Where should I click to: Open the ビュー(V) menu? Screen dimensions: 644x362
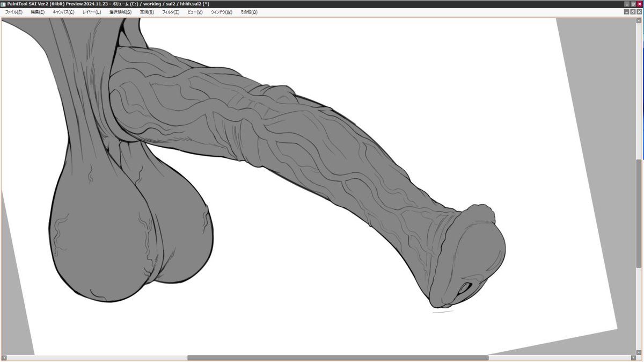point(195,12)
